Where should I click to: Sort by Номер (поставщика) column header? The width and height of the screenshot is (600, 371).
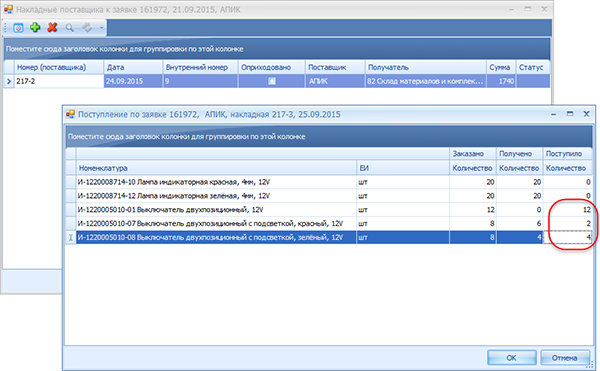coord(59,67)
